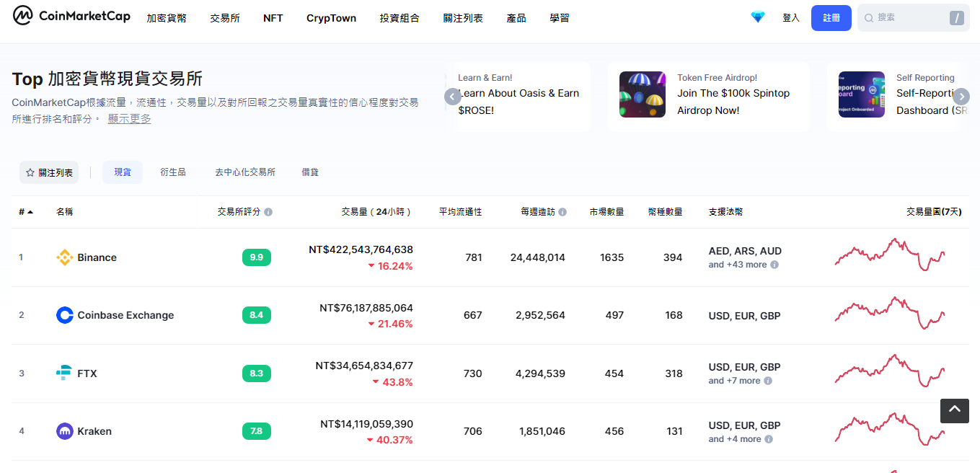Sort by 平均流通性 column header
Viewport: 980px width, 473px height.
460,212
